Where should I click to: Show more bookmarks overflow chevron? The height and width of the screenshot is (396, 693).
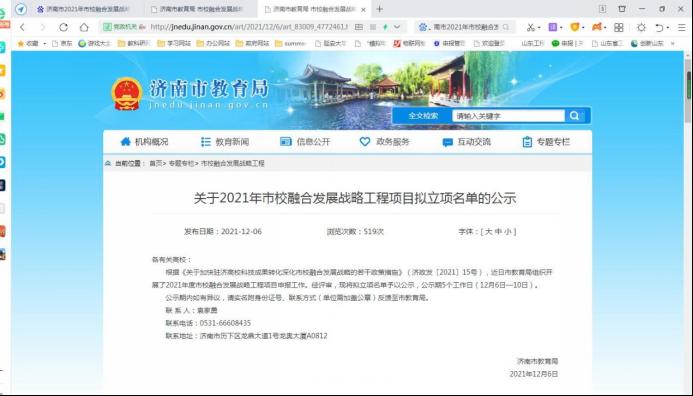click(x=673, y=43)
